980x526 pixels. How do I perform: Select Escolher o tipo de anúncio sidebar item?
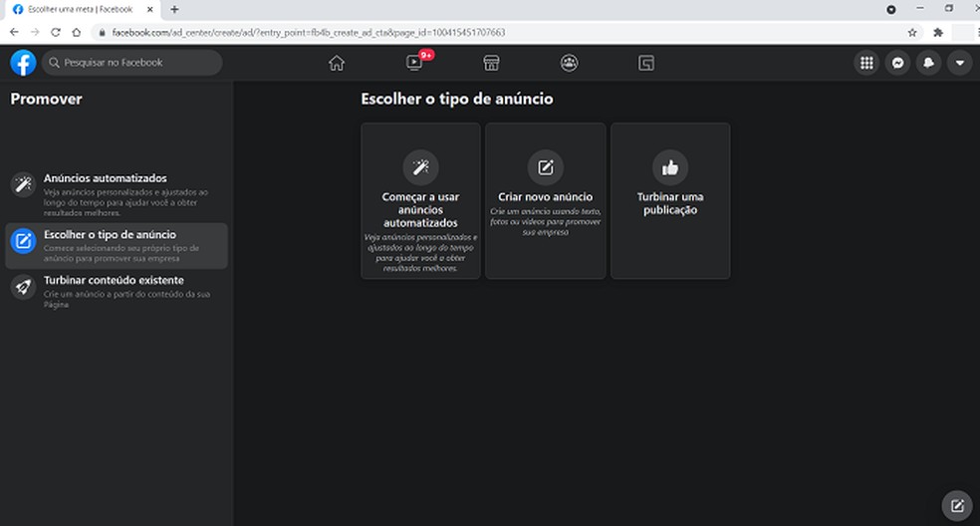pos(117,246)
